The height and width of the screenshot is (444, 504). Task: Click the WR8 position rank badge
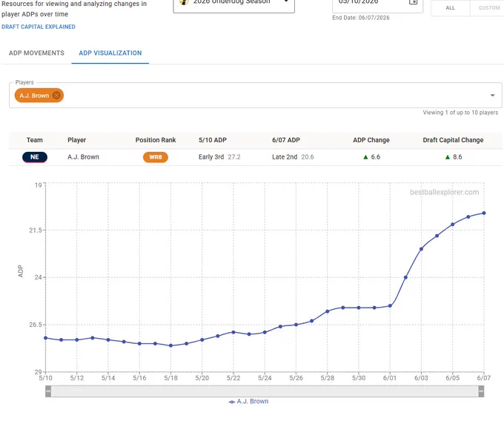[155, 157]
